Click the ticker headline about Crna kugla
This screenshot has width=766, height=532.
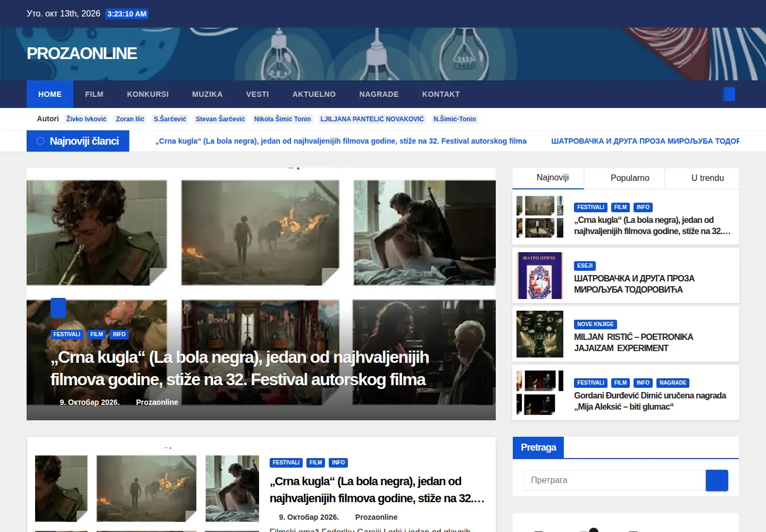pyautogui.click(x=341, y=141)
